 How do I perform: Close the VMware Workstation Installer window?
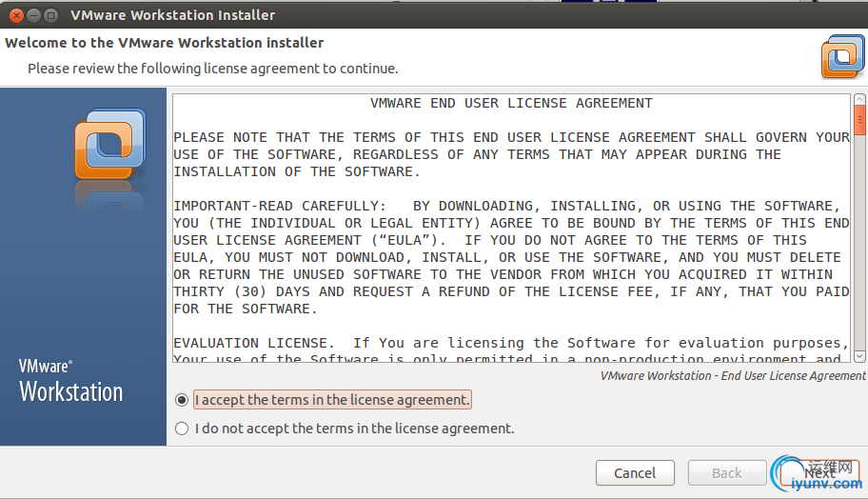(16, 15)
